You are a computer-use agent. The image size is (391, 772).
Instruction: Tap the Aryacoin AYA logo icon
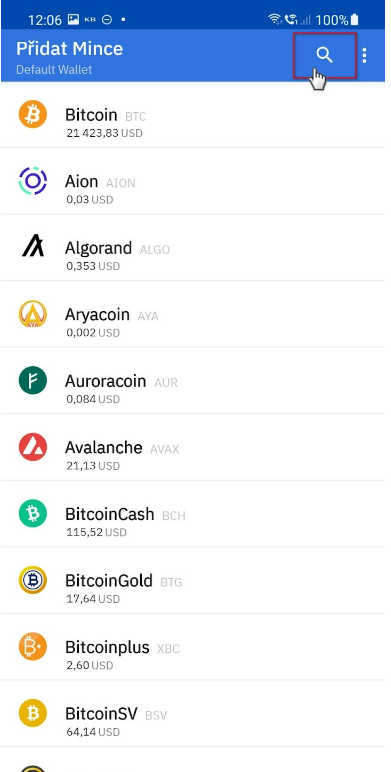[33, 314]
